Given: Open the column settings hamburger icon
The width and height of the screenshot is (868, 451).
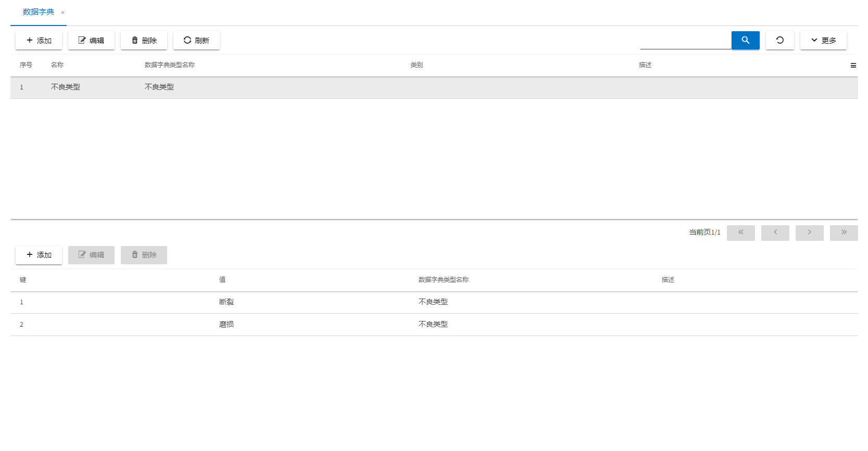Looking at the screenshot, I should coord(853,66).
